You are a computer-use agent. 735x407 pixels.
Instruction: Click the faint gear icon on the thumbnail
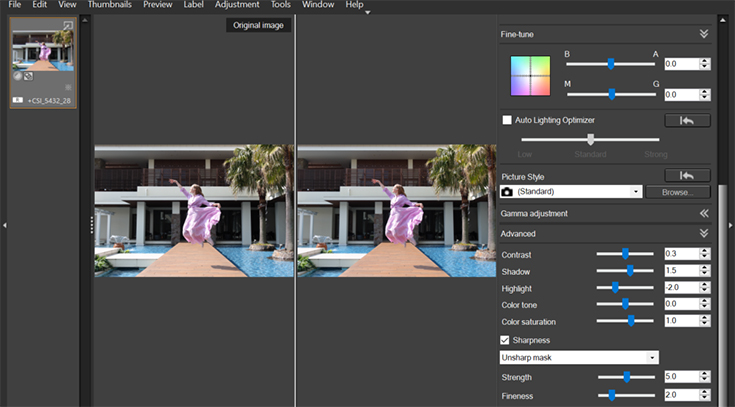tap(68, 87)
